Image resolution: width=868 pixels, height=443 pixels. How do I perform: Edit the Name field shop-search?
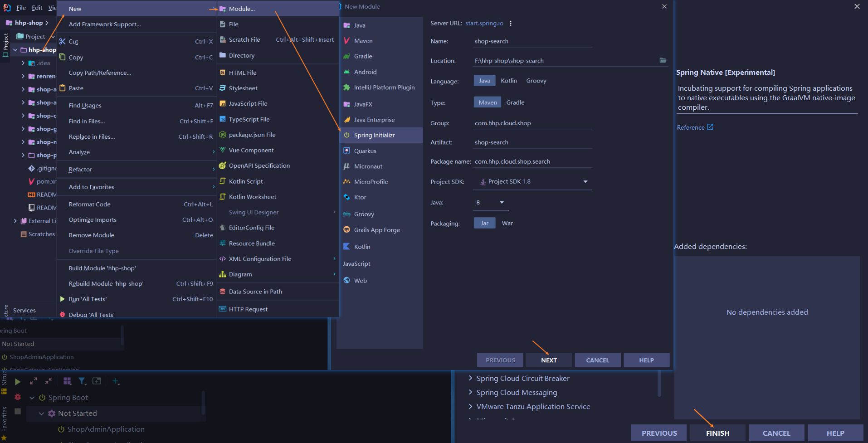click(x=533, y=41)
